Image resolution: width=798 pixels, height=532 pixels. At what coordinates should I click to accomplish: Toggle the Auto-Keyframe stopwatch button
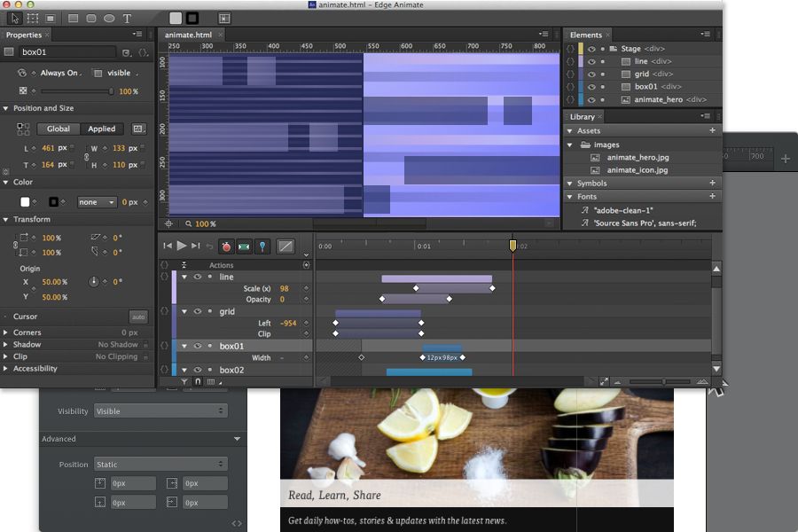225,246
